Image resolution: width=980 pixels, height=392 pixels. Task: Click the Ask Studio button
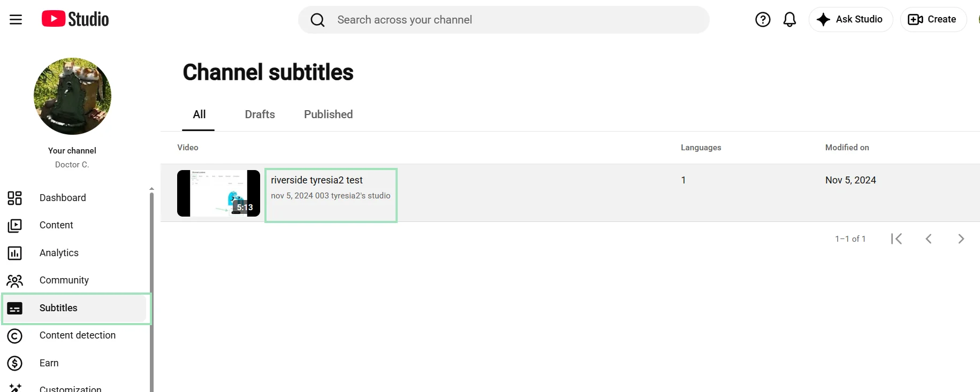tap(850, 19)
